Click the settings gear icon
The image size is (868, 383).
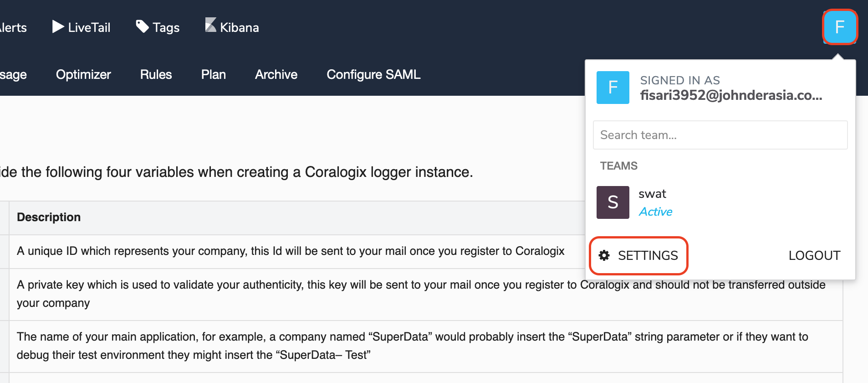[604, 255]
